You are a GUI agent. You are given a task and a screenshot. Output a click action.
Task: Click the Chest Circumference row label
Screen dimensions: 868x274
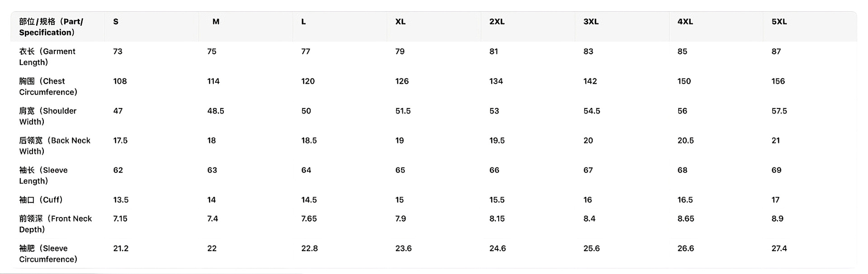pos(48,87)
